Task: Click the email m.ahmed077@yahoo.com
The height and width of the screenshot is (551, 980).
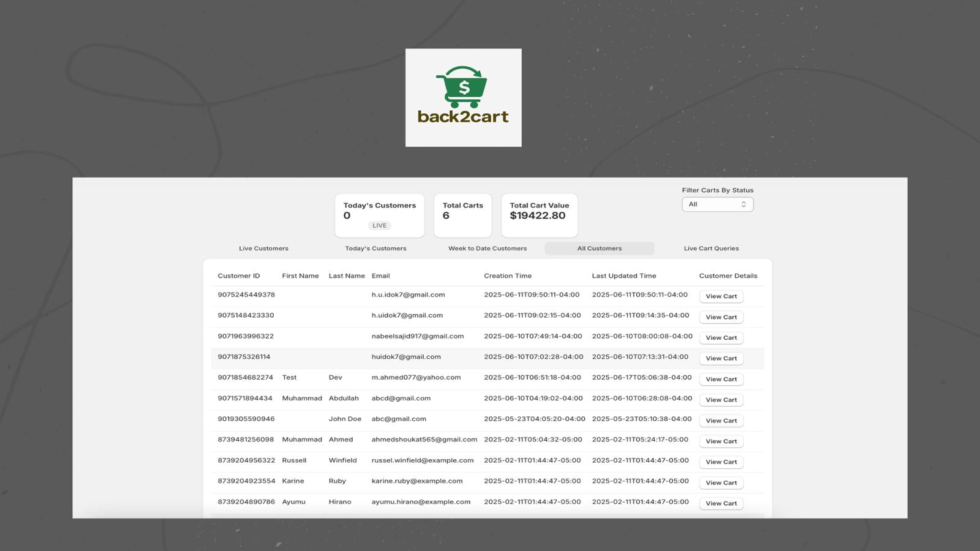Action: coord(416,378)
